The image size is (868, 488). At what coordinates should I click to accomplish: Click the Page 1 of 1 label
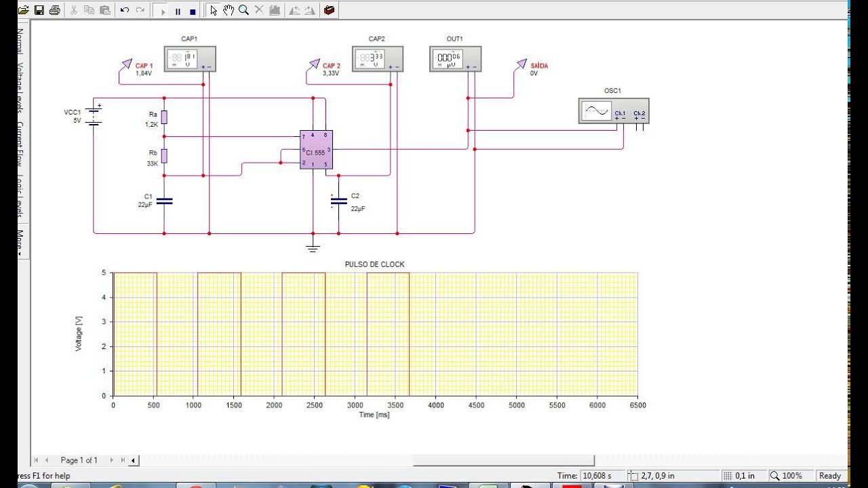pos(79,460)
